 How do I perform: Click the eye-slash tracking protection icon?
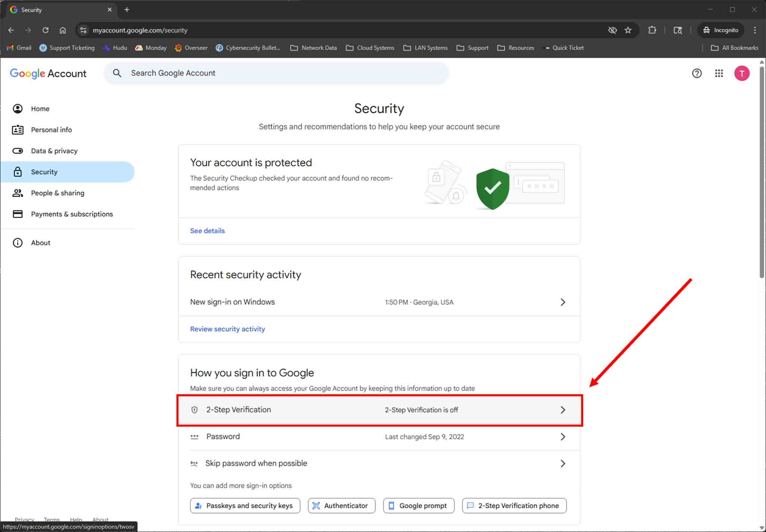click(612, 30)
